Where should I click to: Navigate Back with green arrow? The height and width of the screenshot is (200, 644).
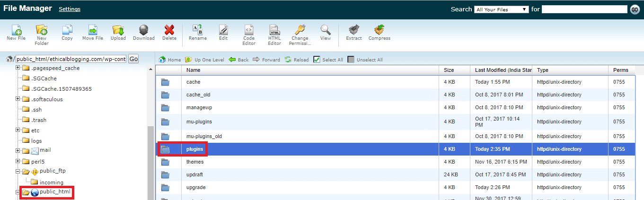click(x=238, y=60)
